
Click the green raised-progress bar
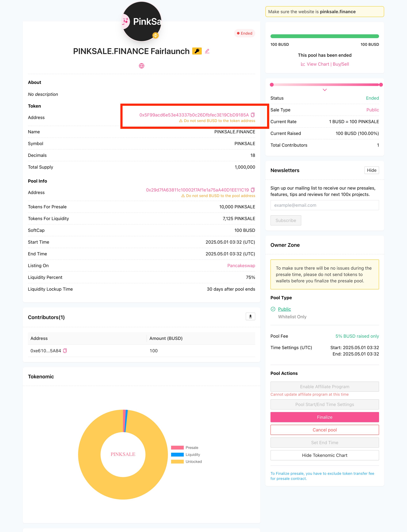click(x=325, y=36)
